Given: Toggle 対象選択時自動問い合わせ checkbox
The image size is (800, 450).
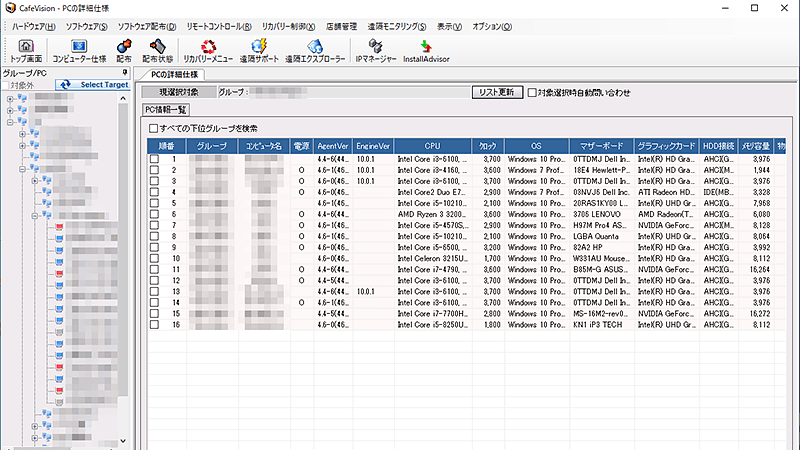Looking at the screenshot, I should pyautogui.click(x=532, y=93).
